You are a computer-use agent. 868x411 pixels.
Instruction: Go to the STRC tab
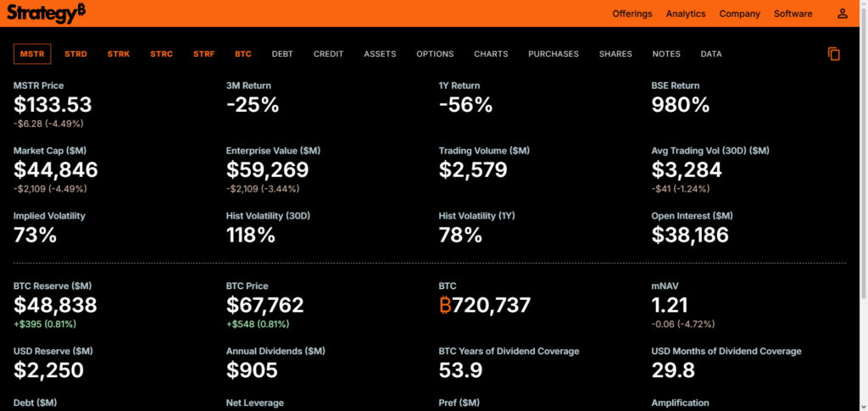click(161, 54)
